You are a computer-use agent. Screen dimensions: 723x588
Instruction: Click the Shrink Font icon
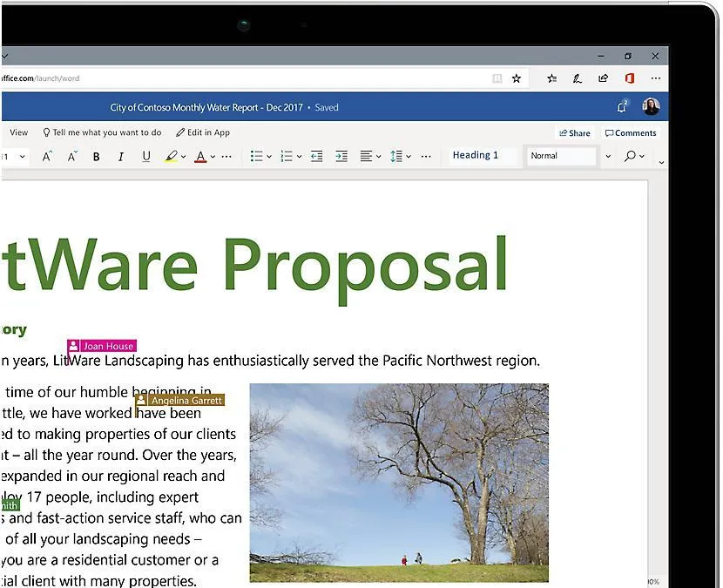point(72,156)
